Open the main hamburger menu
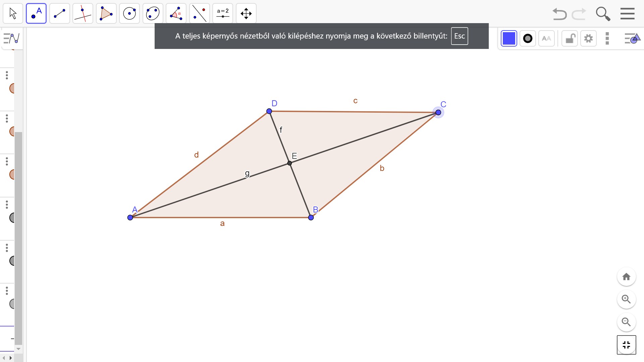This screenshot has height=362, width=644. coord(627,14)
